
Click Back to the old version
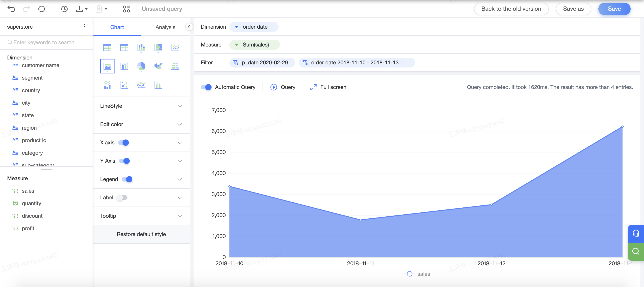coord(511,9)
